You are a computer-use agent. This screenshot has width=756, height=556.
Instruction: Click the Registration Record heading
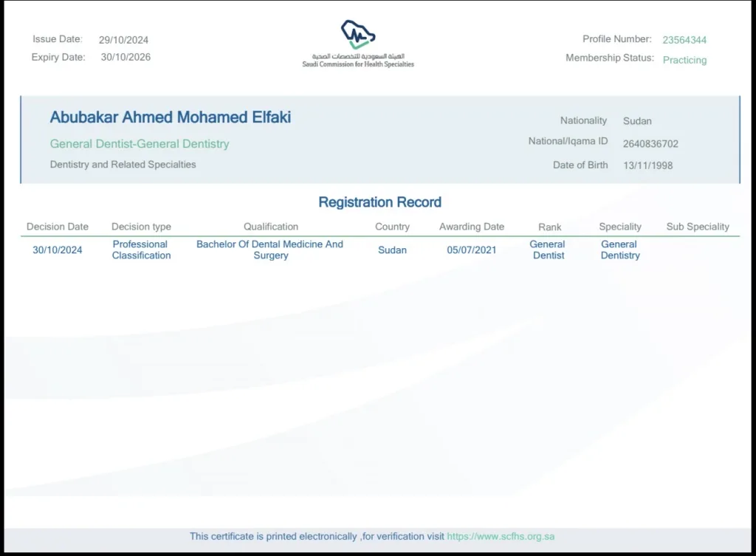point(380,202)
